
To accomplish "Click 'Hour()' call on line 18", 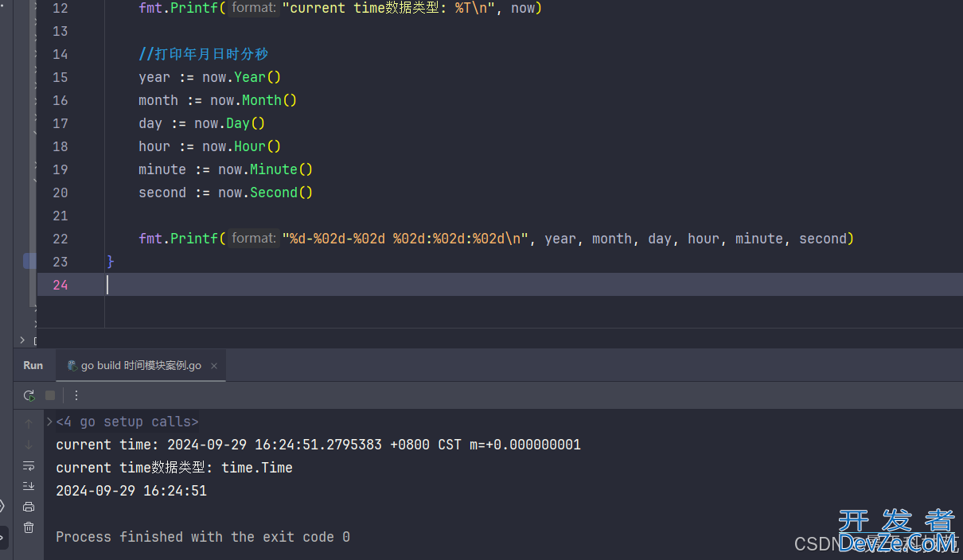I will (258, 146).
